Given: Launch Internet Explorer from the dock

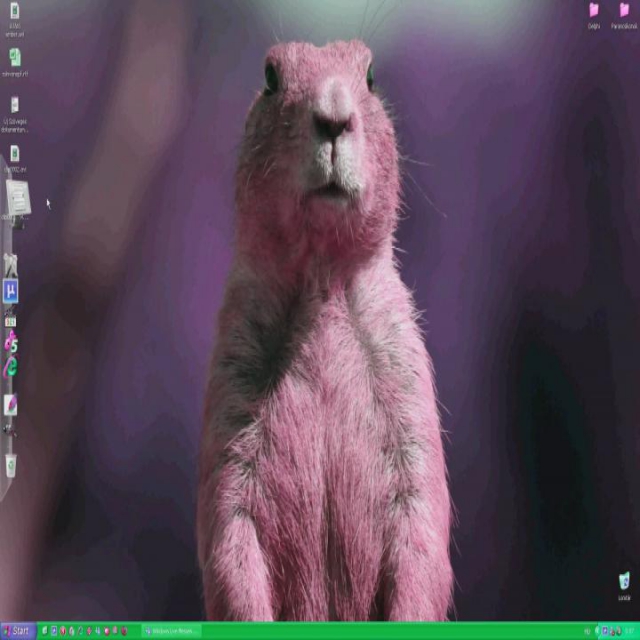Looking at the screenshot, I should coord(11,367).
